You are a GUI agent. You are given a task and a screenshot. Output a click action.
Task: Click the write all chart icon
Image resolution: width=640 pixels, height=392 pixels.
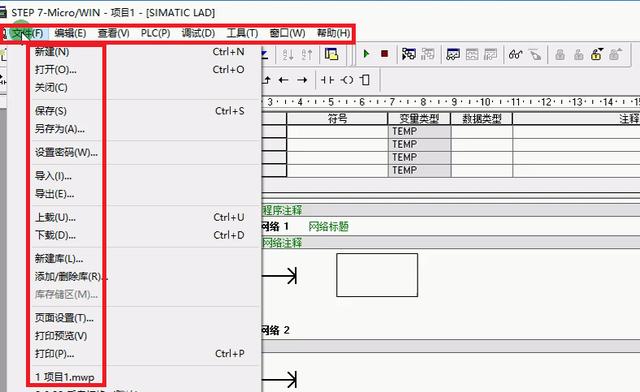490,54
